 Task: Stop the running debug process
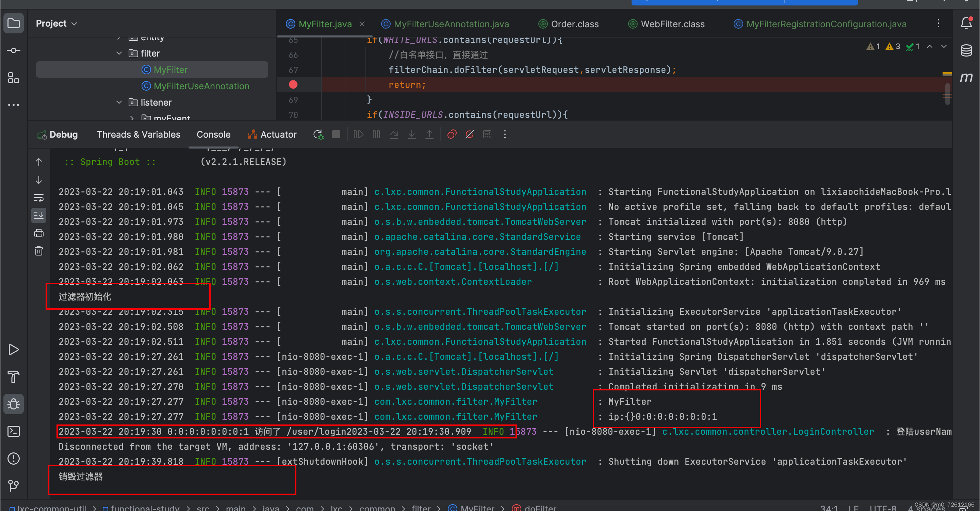(x=336, y=135)
